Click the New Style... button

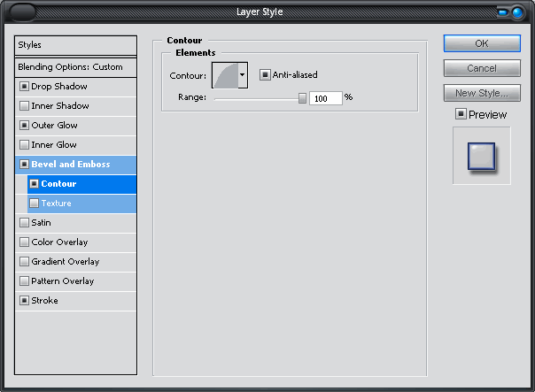pos(481,93)
